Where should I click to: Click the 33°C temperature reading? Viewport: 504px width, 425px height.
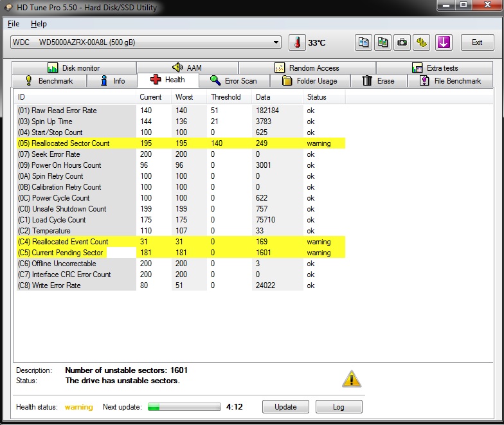point(316,42)
